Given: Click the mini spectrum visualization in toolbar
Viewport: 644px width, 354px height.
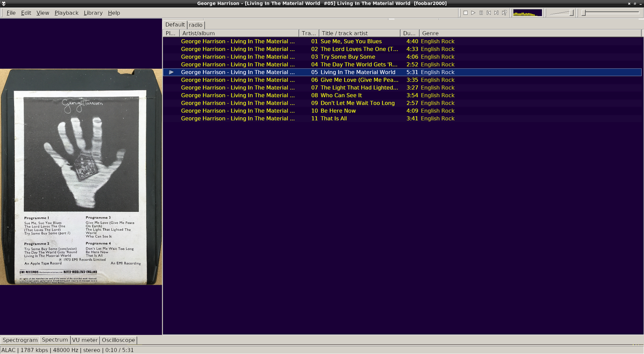Looking at the screenshot, I should pos(527,13).
